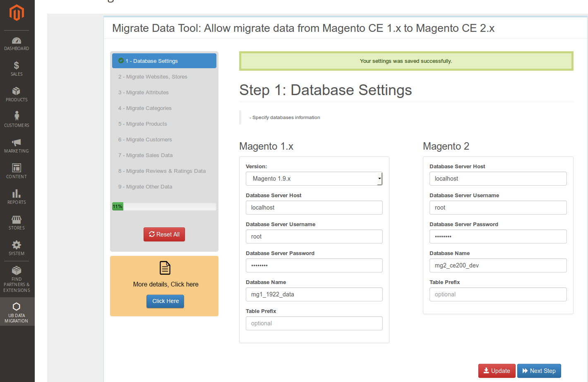Screen dimensions: 588x382
Task: Focus Magento 2 Table Prefix field
Action: (498, 294)
